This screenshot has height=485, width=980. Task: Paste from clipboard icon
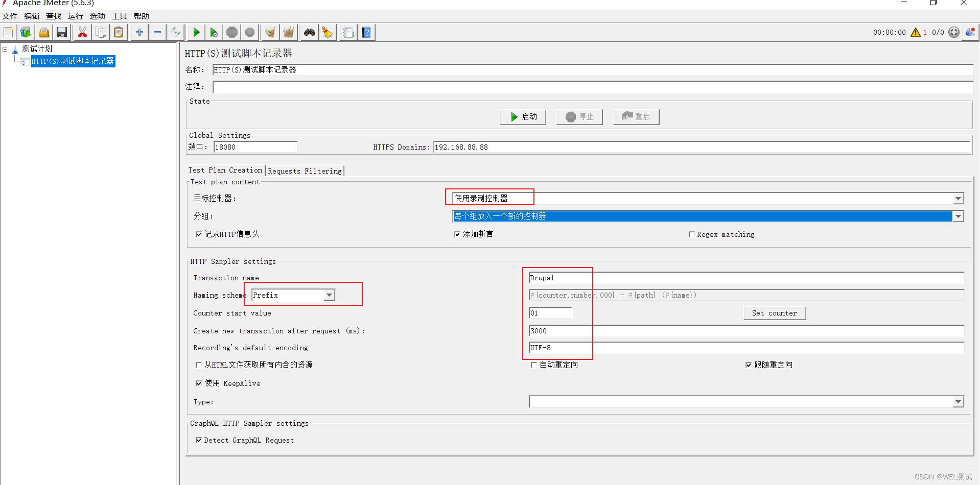(119, 33)
